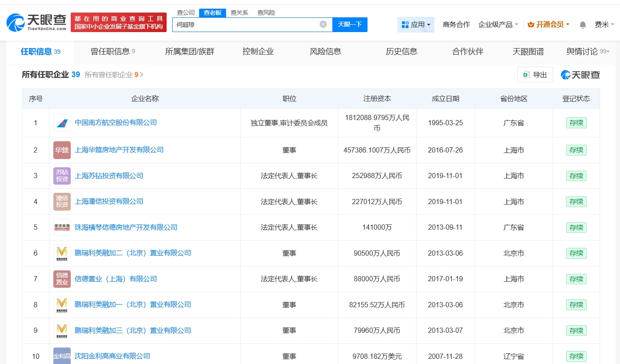Open the 历史信息 tab
Screen dimensions: 620x364
point(401,52)
